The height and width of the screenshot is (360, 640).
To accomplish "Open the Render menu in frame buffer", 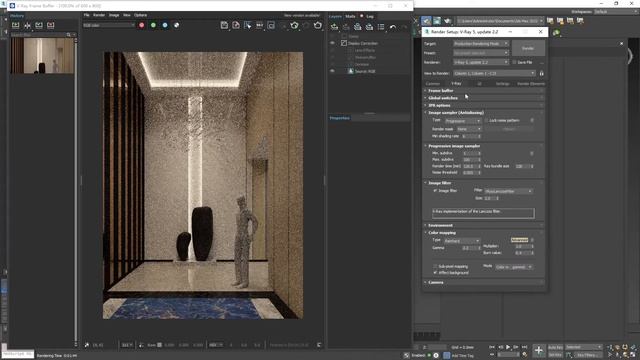I will point(99,15).
